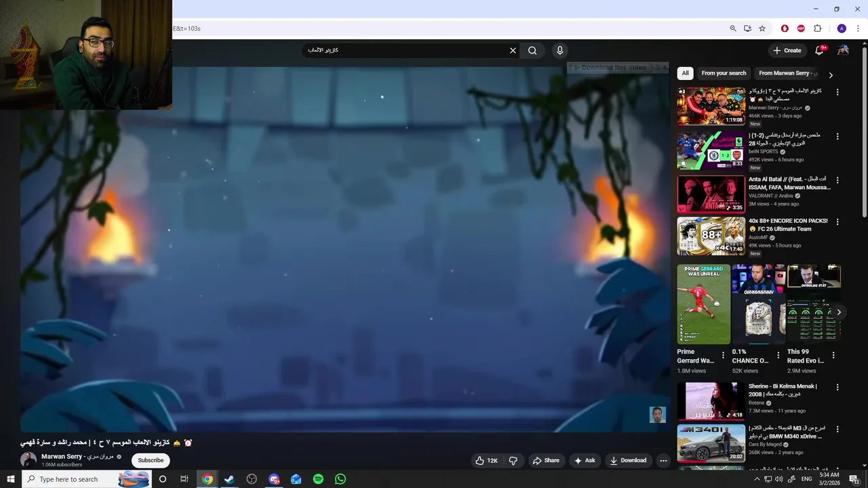Open options for the beIN SPORTS video
Screen dimensions: 868x488
(837, 136)
